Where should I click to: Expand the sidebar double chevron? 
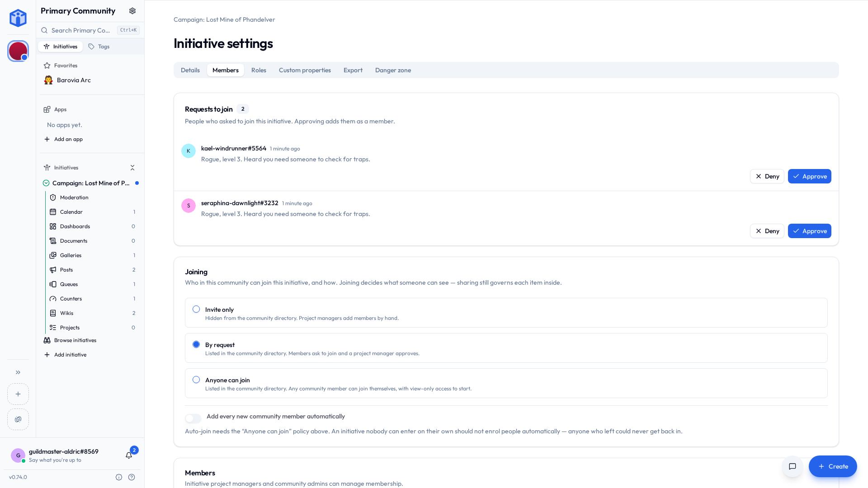tap(18, 372)
